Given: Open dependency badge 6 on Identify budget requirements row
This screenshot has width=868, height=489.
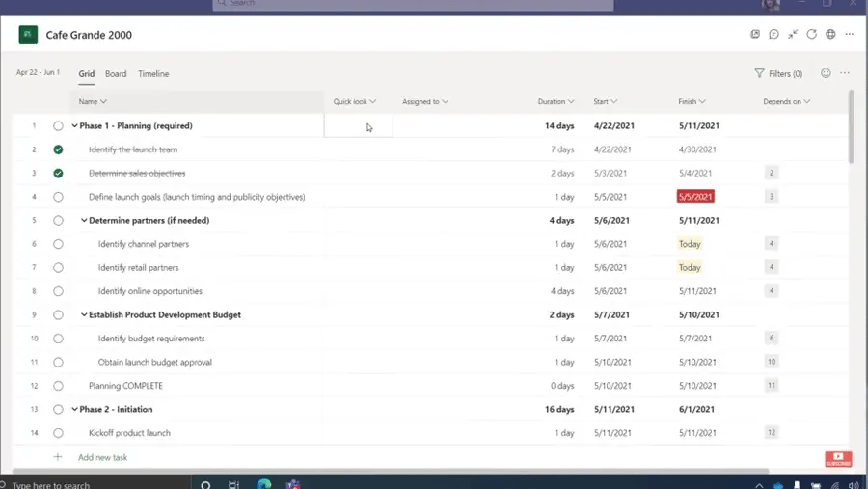Looking at the screenshot, I should 772,338.
